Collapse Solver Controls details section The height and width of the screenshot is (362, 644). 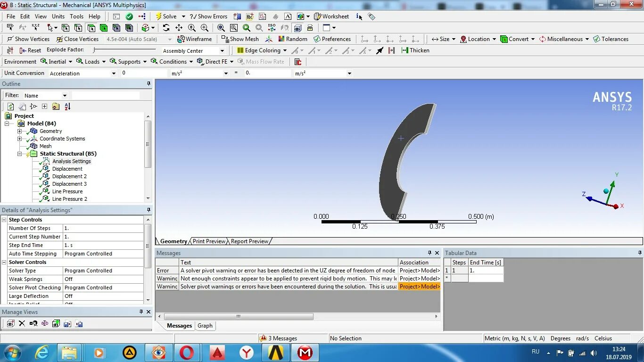(4, 262)
